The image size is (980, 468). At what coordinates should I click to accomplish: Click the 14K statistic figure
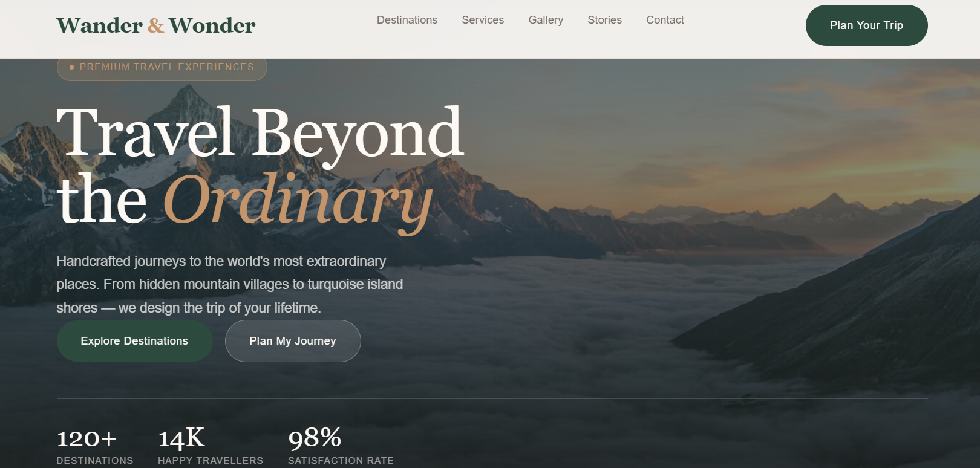tap(181, 438)
